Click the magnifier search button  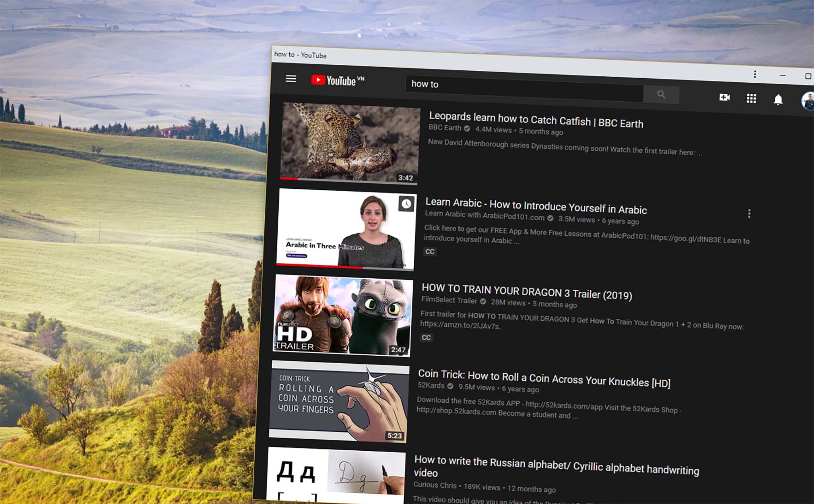(661, 95)
